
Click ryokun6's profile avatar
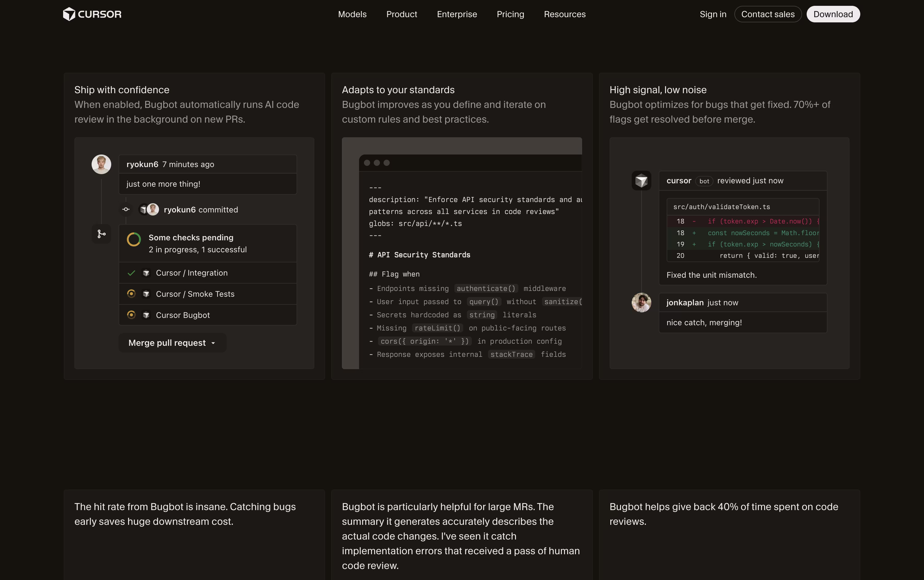pos(101,164)
